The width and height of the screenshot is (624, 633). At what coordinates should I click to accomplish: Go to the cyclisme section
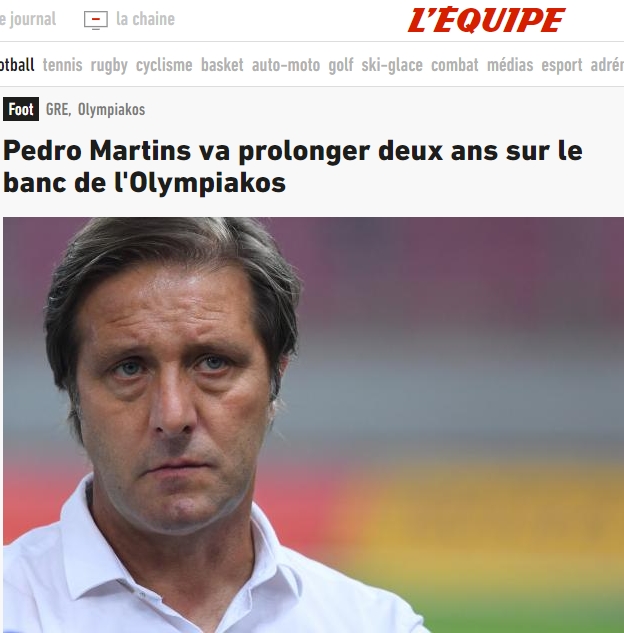164,65
